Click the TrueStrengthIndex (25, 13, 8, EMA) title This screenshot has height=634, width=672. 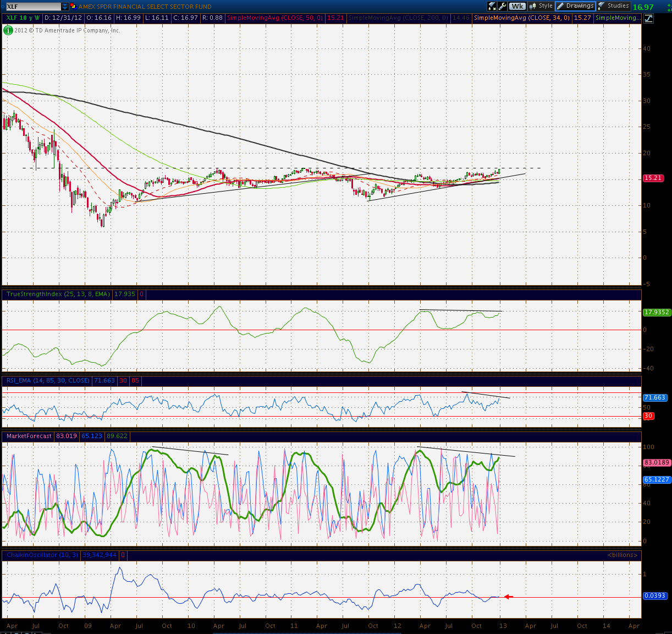tap(58, 294)
